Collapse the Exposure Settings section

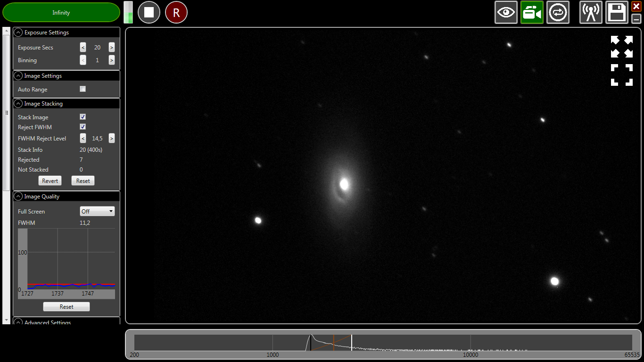coord(18,33)
